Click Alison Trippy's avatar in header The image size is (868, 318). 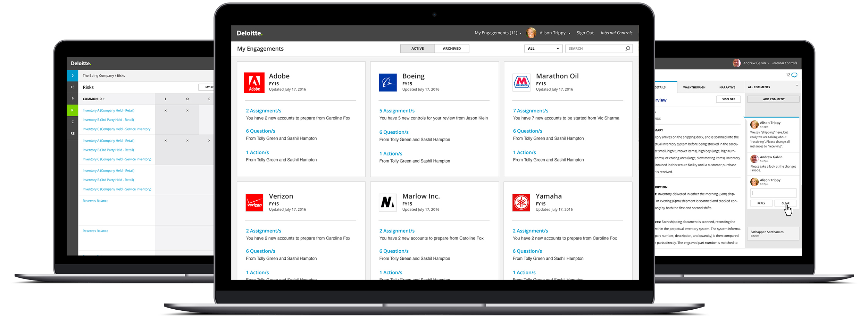[x=531, y=33]
